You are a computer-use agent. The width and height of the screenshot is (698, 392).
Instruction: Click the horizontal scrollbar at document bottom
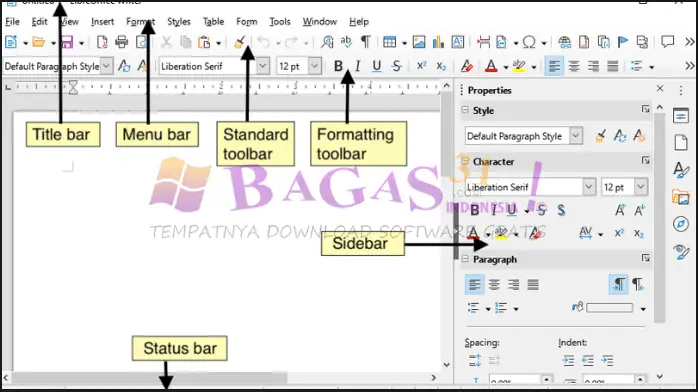[x=219, y=378]
